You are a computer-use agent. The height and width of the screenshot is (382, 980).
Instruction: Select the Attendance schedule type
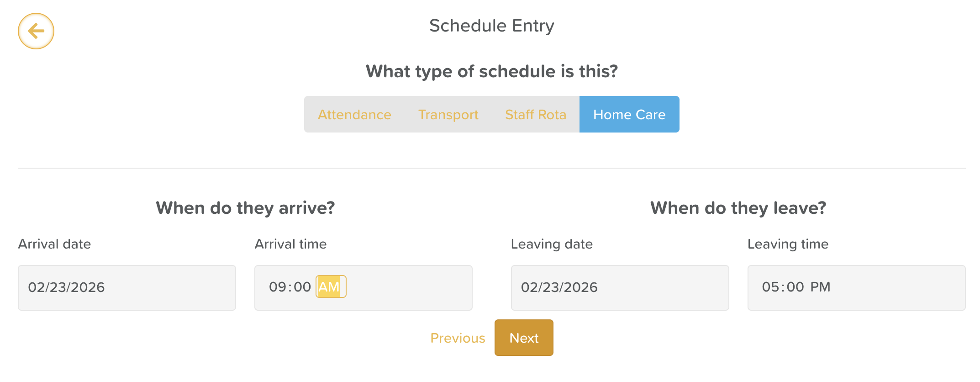tap(354, 115)
